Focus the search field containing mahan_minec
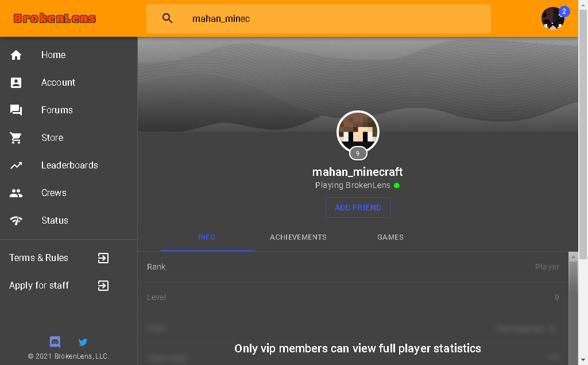Image resolution: width=588 pixels, height=365 pixels. (318, 19)
